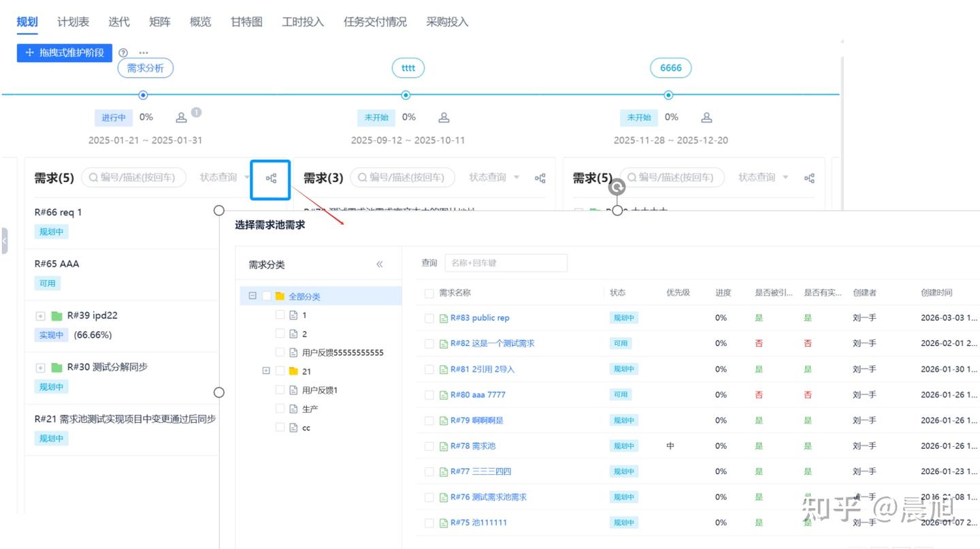The image size is (980, 549).
Task: Click the document icon of R#78 需求池 row
Action: click(x=444, y=446)
